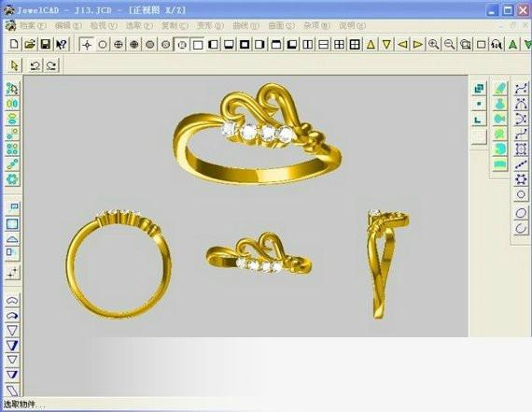Select the free curve tool at right toolbar top
532x412 pixels.
(521, 89)
